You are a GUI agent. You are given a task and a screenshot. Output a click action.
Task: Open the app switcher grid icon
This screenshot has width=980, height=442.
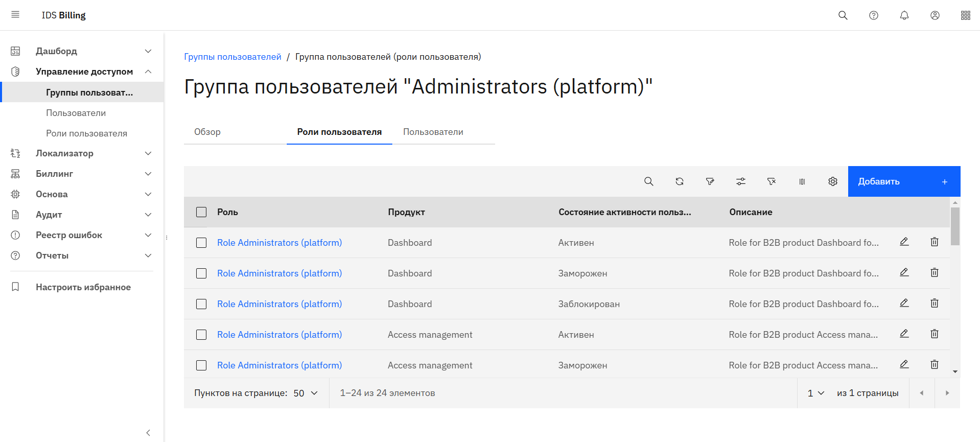coord(965,15)
